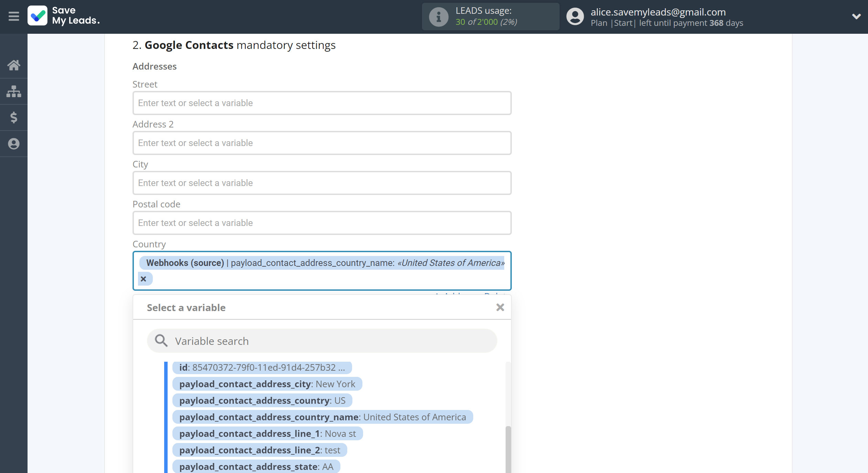This screenshot has height=473, width=868.
Task: Select payload_contact_address_country_name variable in list
Action: point(322,417)
